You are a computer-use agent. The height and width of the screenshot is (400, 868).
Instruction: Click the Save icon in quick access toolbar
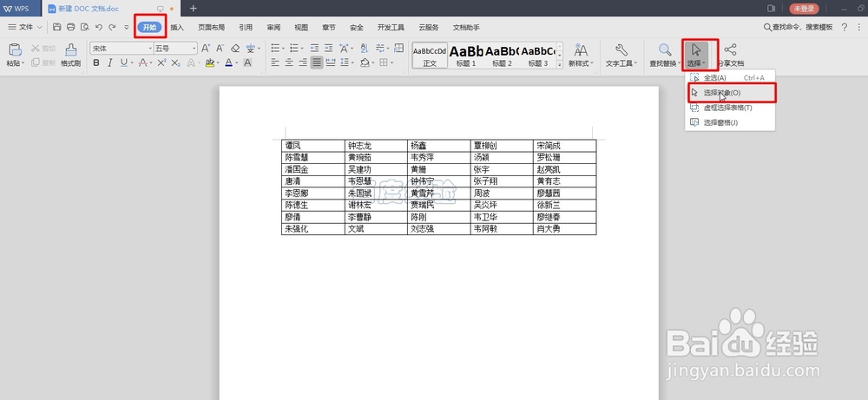point(57,27)
